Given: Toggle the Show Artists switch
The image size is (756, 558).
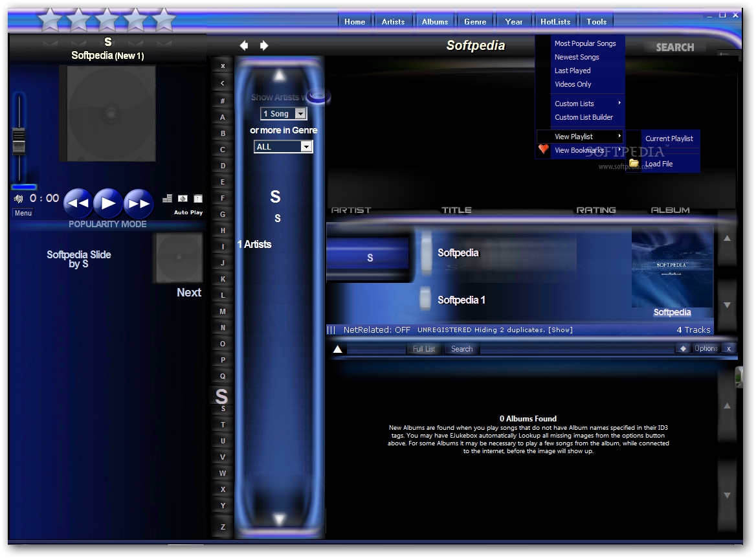Looking at the screenshot, I should pos(318,96).
